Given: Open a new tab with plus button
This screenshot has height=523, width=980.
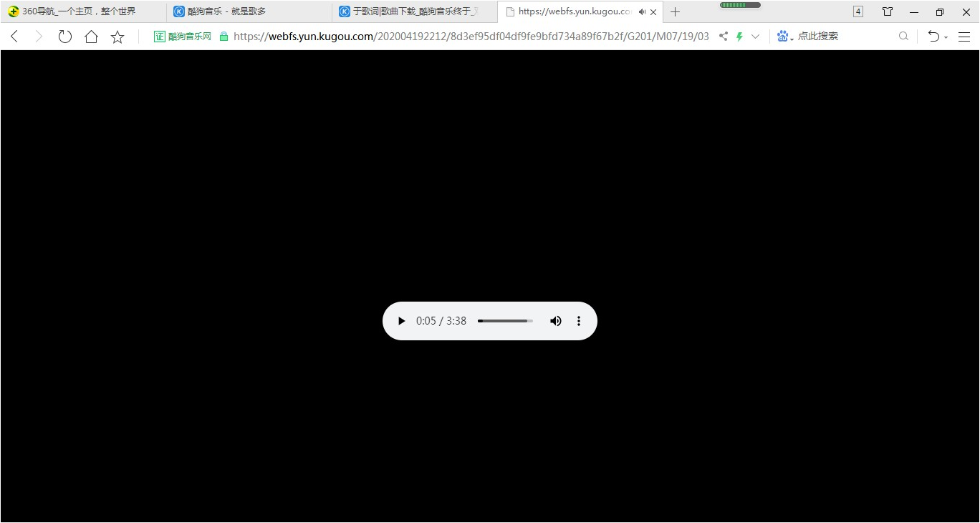Looking at the screenshot, I should point(675,11).
